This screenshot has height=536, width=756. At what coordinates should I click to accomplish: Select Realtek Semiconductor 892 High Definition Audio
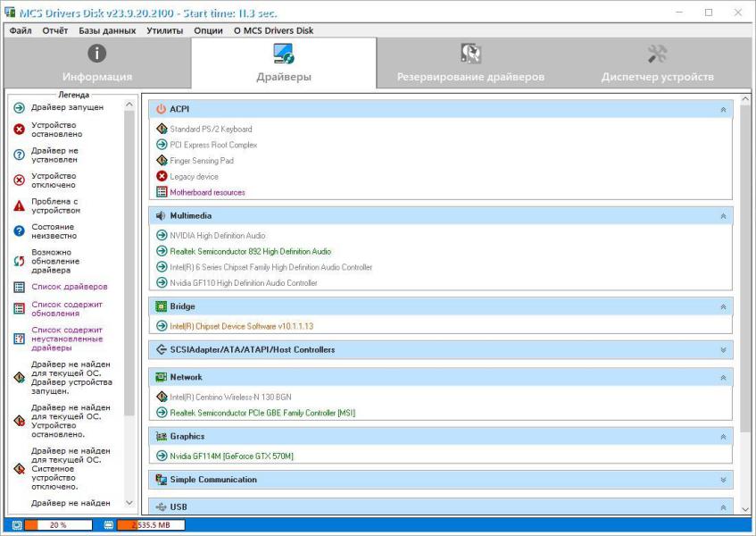click(x=250, y=251)
